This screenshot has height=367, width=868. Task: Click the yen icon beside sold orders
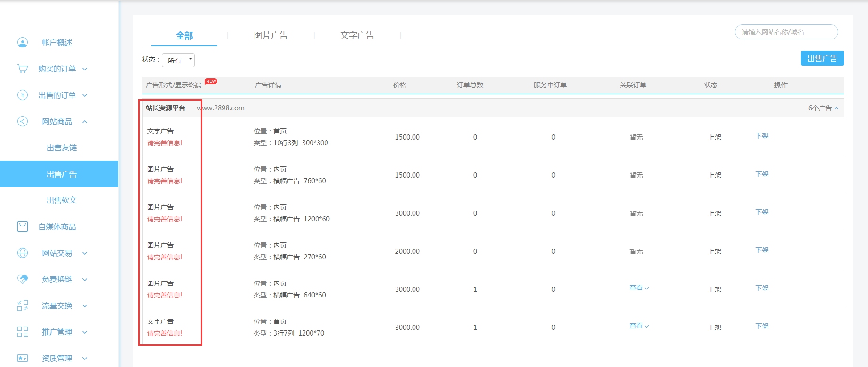click(23, 95)
